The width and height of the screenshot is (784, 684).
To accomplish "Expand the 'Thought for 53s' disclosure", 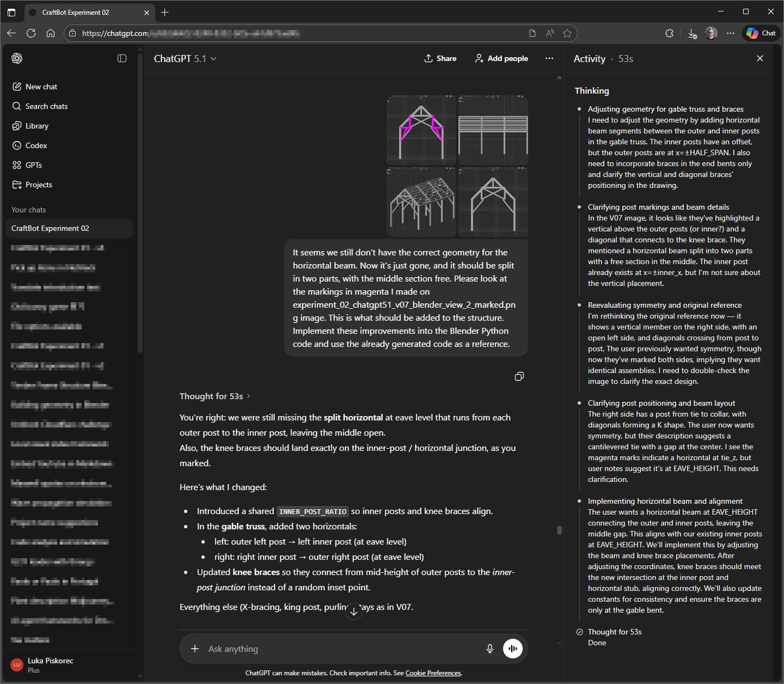I will click(215, 396).
